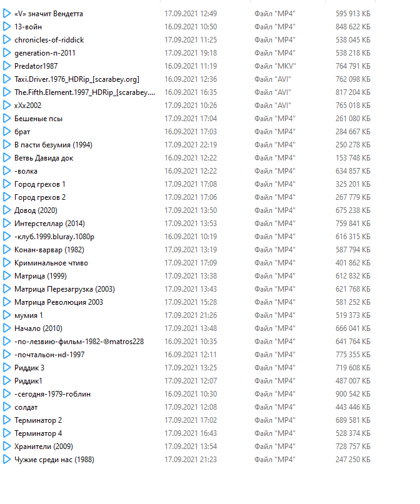Screen dimensions: 420x504
Task: Click the icon beside Матрица (1999)
Action: [x=7, y=276]
